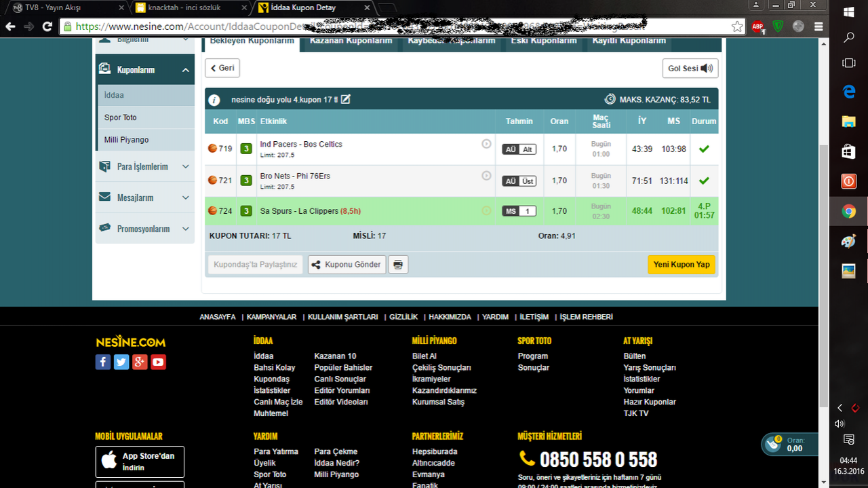
Task: Collapse the Kuponlarım sidebar section
Action: point(145,70)
